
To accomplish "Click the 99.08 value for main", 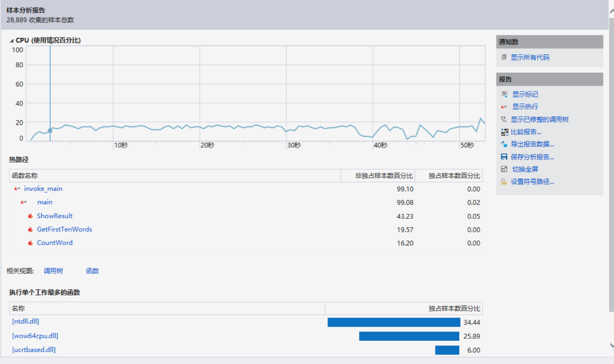I will pos(405,202).
